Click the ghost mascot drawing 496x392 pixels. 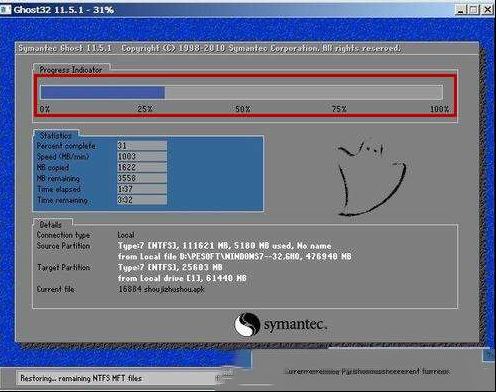pos(371,179)
